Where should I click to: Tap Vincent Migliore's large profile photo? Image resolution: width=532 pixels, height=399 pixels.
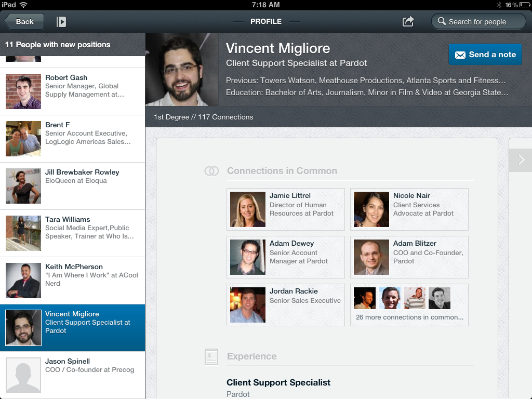pos(182,70)
